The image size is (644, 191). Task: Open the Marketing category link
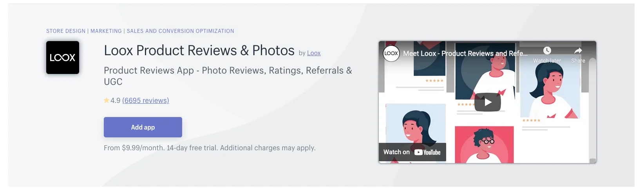click(106, 31)
